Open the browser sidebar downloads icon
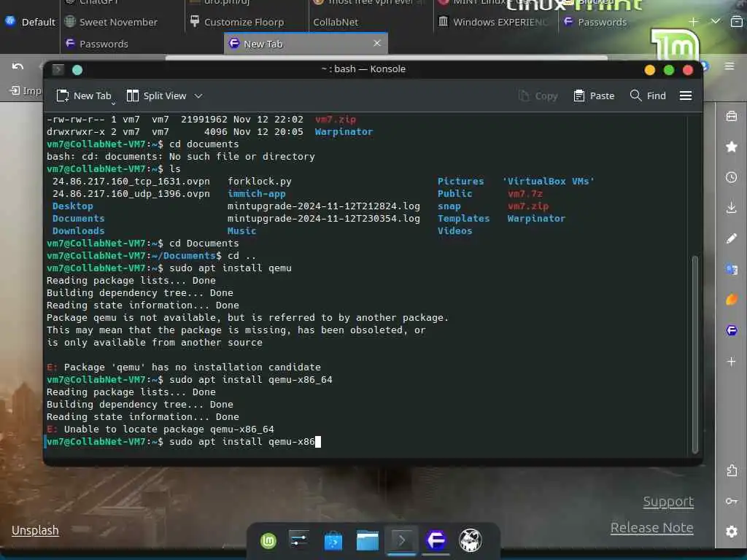Viewport: 747px width, 560px height. click(731, 208)
